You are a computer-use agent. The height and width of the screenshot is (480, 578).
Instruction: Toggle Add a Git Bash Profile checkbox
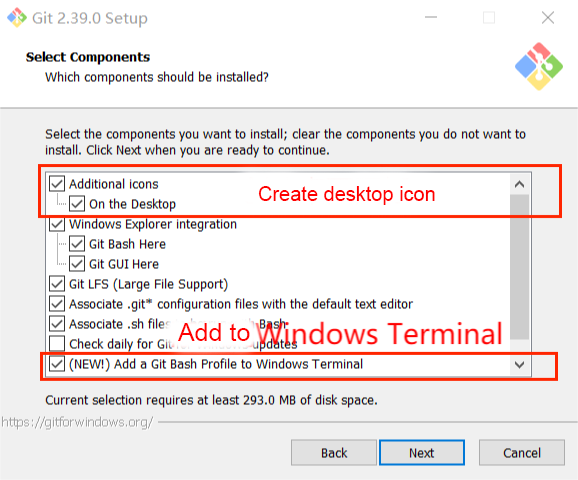pos(57,364)
